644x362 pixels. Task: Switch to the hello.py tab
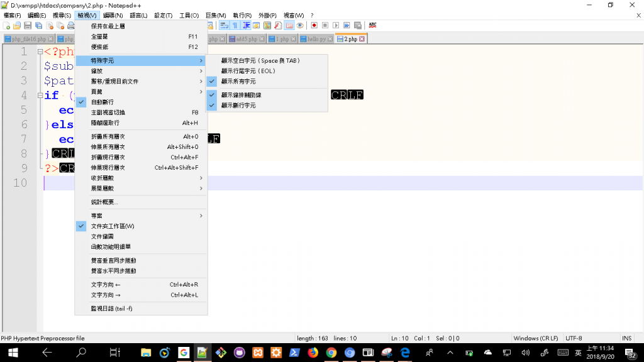coord(316,39)
